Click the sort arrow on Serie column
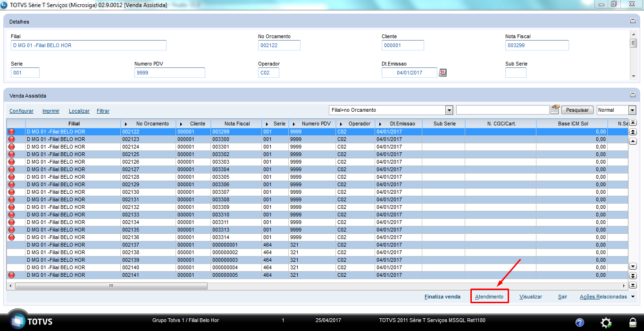The image size is (644, 331). 267,124
